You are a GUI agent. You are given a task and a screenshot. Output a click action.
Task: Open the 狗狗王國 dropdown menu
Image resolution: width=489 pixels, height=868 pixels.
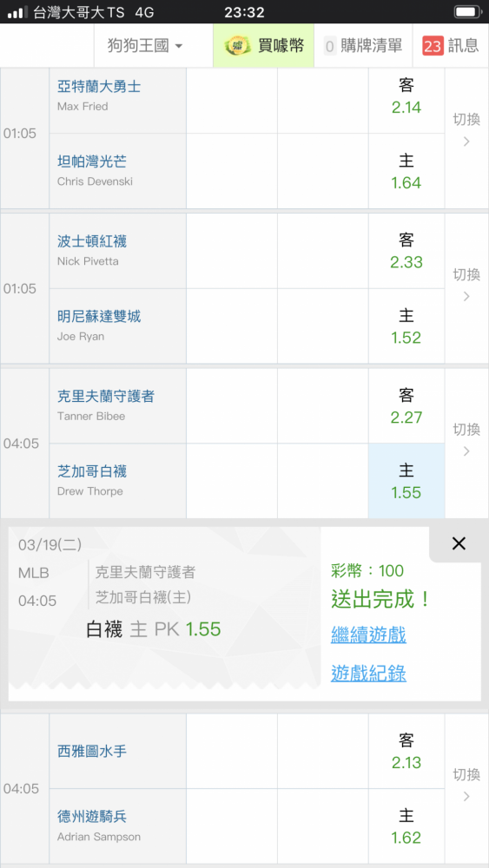144,46
